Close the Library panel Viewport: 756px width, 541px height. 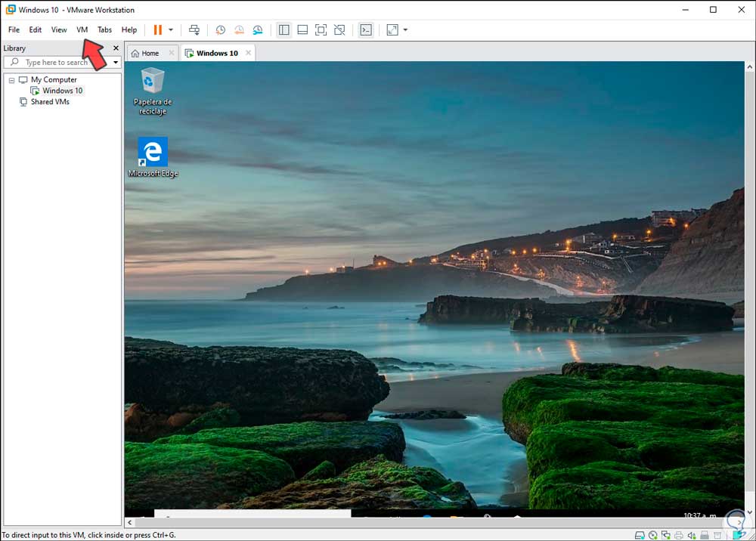[116, 48]
